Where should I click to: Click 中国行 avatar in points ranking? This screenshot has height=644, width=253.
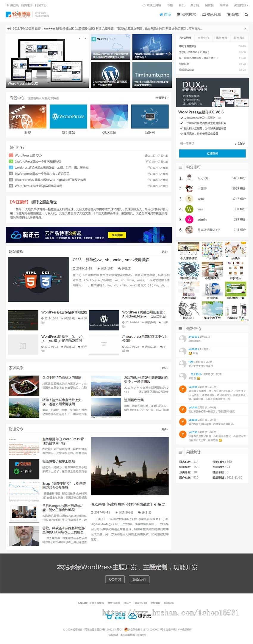tap(189, 188)
